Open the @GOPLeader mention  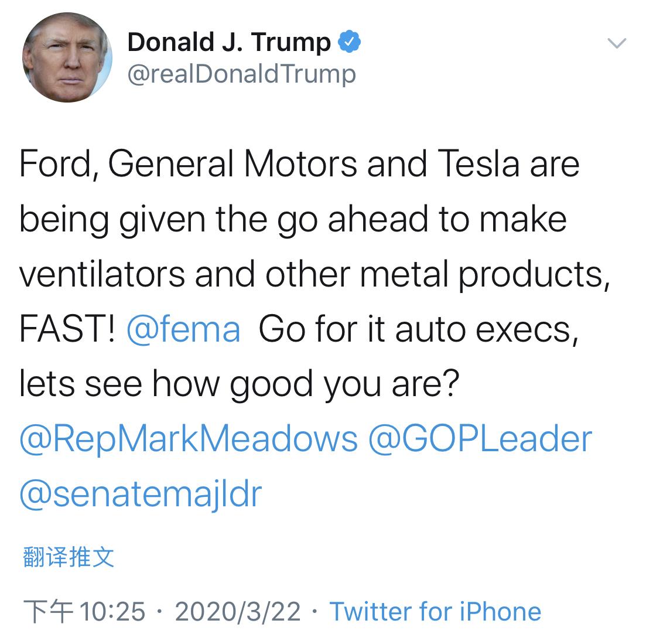tap(480, 439)
